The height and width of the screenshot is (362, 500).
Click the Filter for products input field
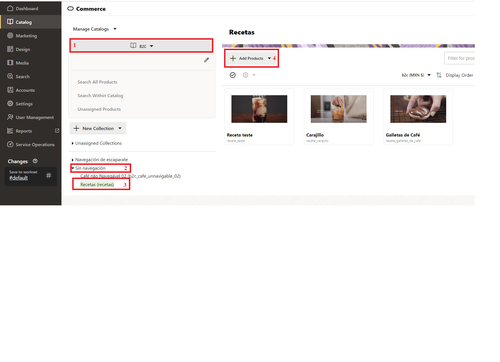(x=460, y=58)
